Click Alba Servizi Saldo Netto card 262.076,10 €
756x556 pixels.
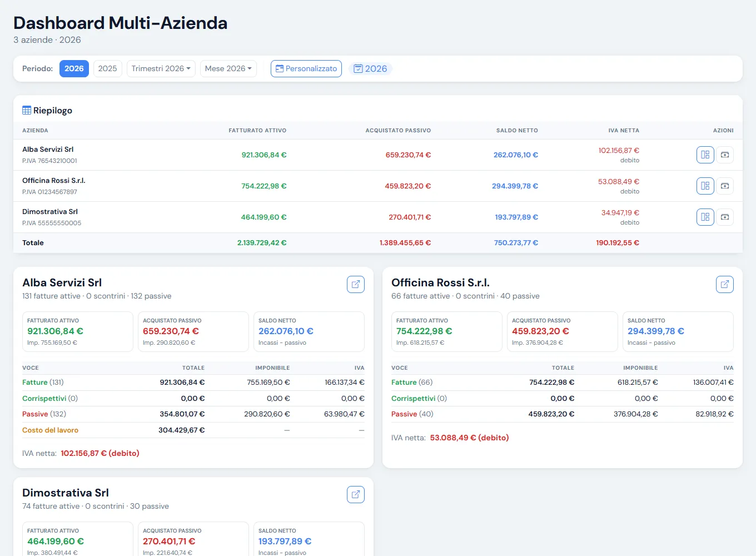click(309, 331)
